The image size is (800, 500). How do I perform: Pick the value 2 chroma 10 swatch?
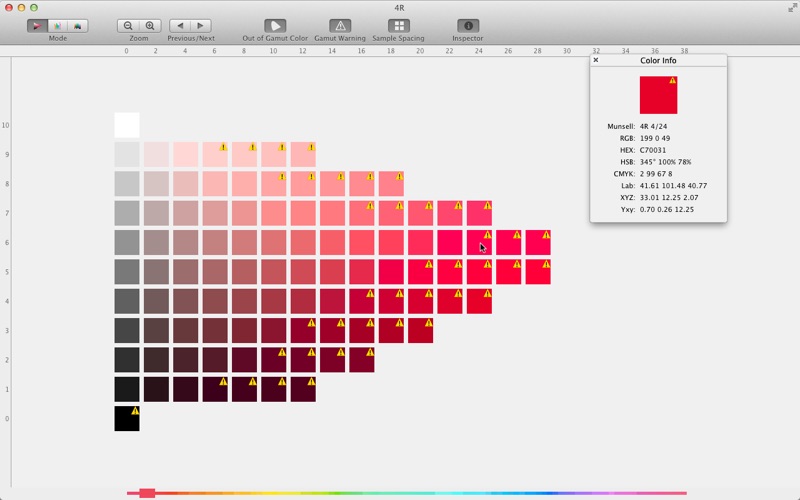pyautogui.click(x=274, y=360)
